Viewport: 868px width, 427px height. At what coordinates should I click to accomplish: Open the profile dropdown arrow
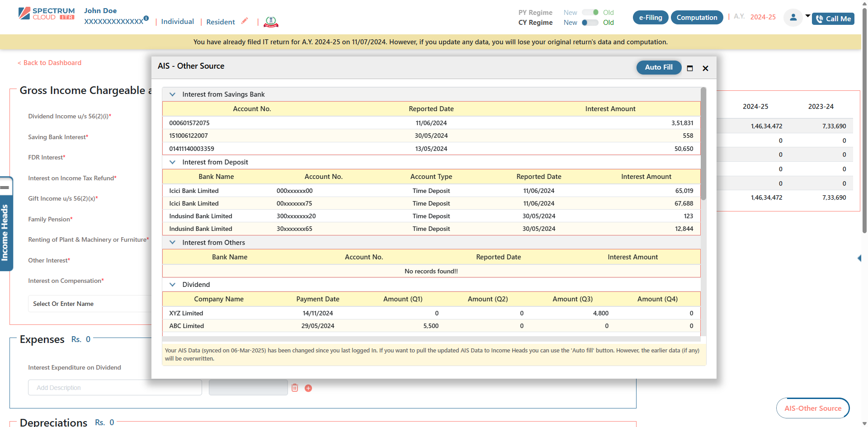point(807,16)
